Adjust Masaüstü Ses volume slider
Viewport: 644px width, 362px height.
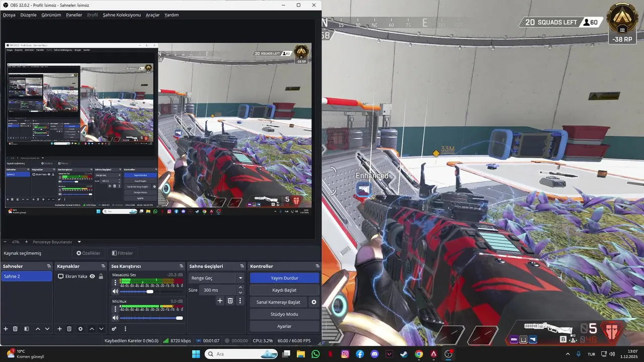(151, 292)
